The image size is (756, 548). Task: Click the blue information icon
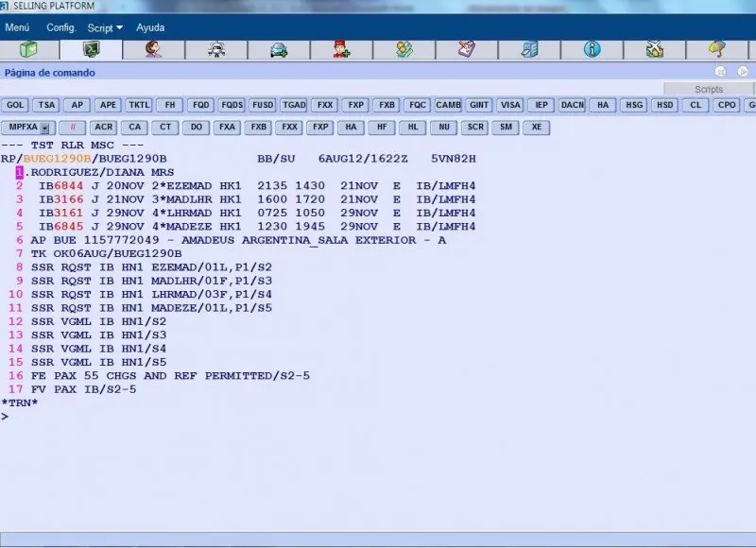tap(593, 49)
